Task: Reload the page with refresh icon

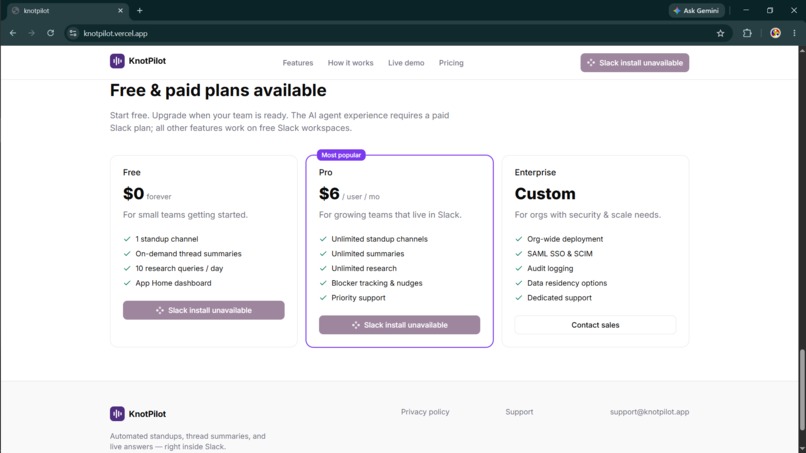Action: [50, 33]
